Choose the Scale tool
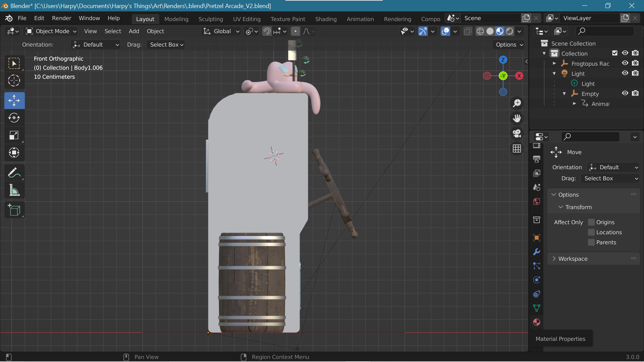This screenshot has width=644, height=362. coord(14,135)
